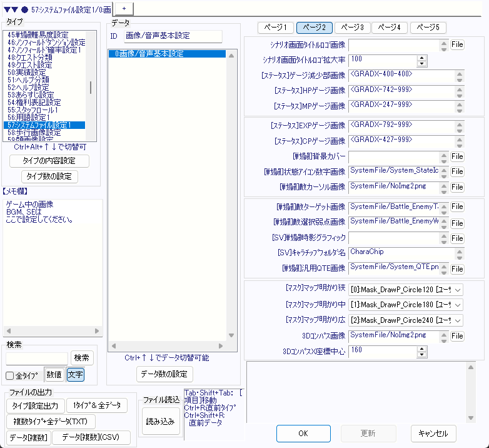Expand the [マスク]マップ明かり中 dropdown
Viewport: 489px width, 448px height.
tap(458, 305)
